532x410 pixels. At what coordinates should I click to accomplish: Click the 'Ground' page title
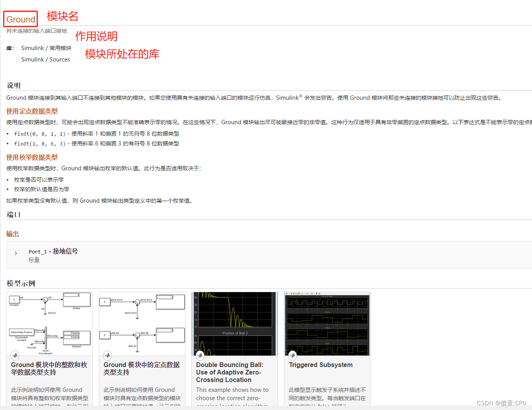click(x=21, y=19)
